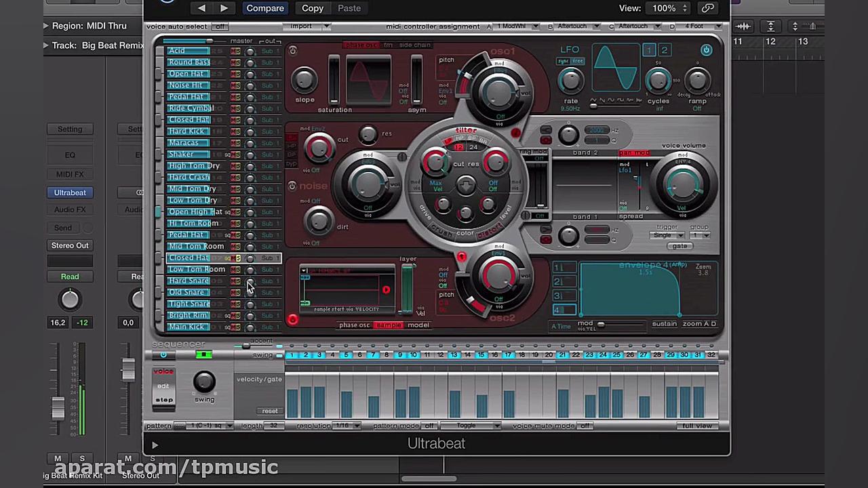This screenshot has height=488, width=868.
Task: Switch osc1 to side chain mode
Action: click(x=414, y=45)
